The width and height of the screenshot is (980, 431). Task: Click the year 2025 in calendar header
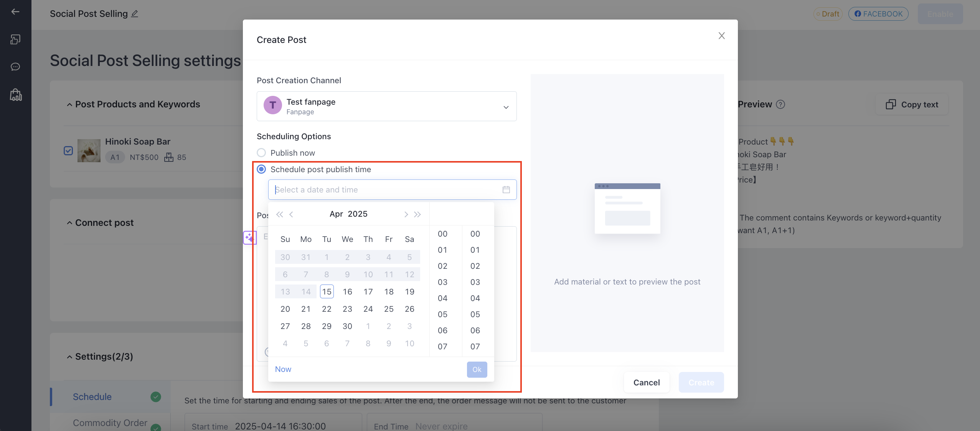click(358, 214)
